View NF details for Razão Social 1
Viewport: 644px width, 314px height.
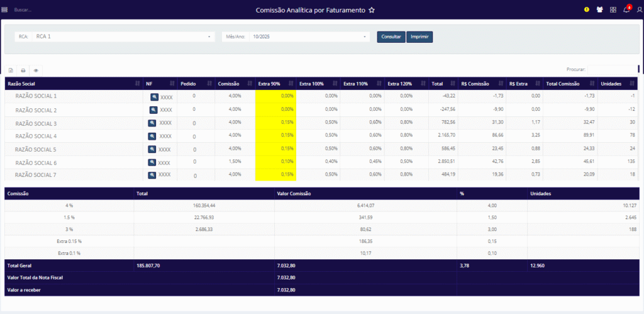tap(154, 97)
